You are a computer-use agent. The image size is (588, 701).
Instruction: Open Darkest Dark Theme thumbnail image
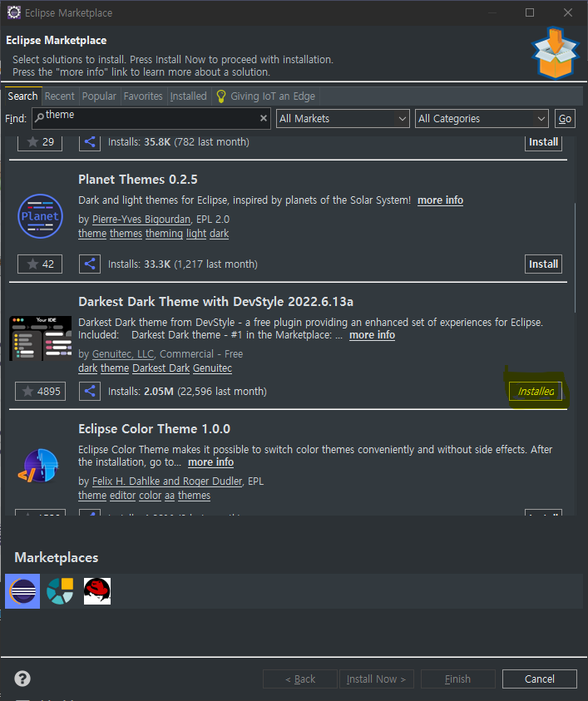click(x=40, y=338)
